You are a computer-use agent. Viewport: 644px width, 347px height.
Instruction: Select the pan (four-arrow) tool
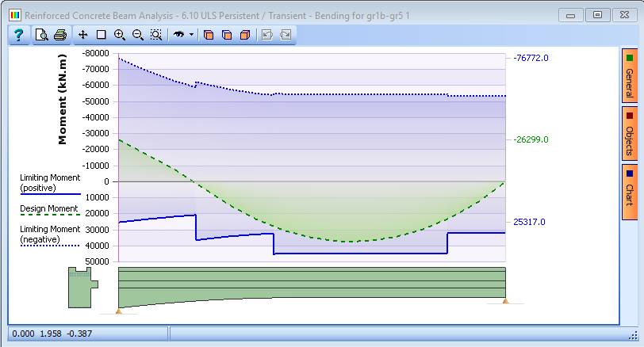(x=83, y=35)
